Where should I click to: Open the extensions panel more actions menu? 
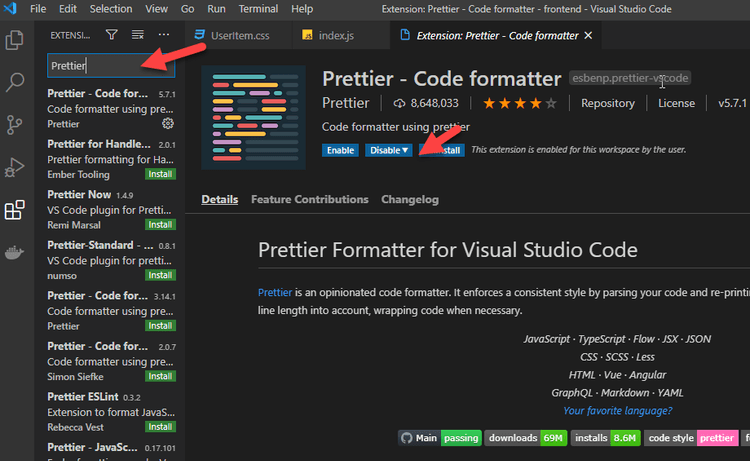tap(164, 34)
